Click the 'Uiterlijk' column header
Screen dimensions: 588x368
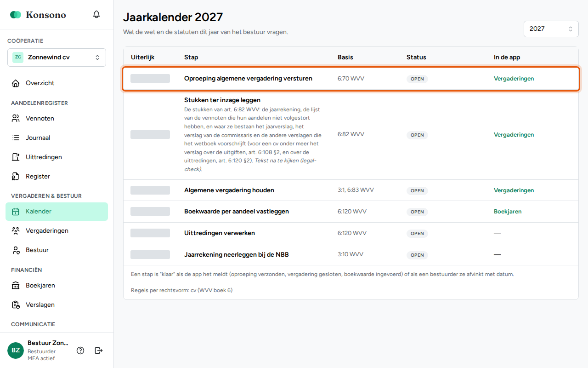[142, 57]
